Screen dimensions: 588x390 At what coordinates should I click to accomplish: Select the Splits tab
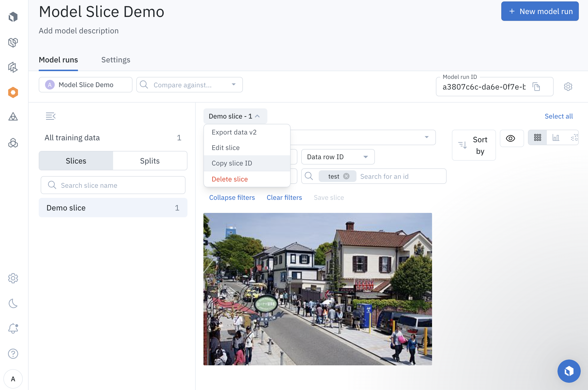pyautogui.click(x=150, y=161)
